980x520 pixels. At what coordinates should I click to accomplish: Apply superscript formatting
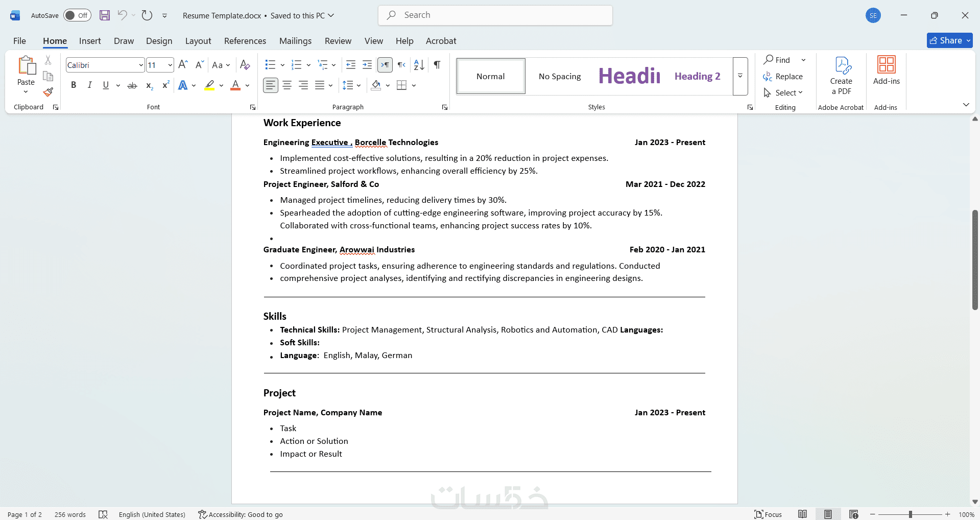[165, 85]
